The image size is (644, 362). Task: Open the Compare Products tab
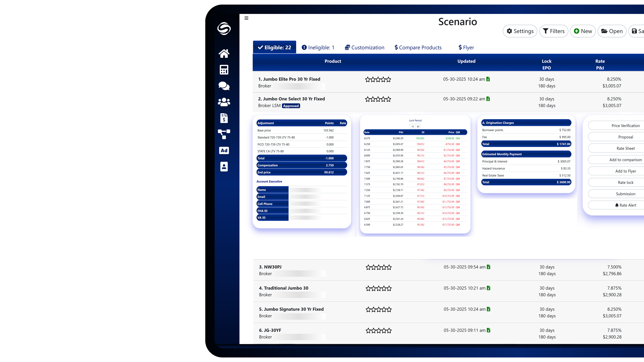(x=418, y=47)
